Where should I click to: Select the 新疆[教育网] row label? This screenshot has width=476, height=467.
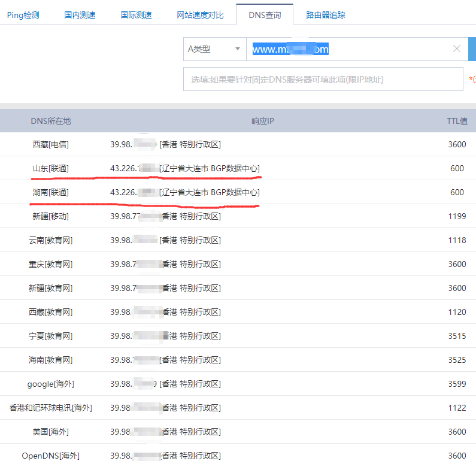[51, 288]
